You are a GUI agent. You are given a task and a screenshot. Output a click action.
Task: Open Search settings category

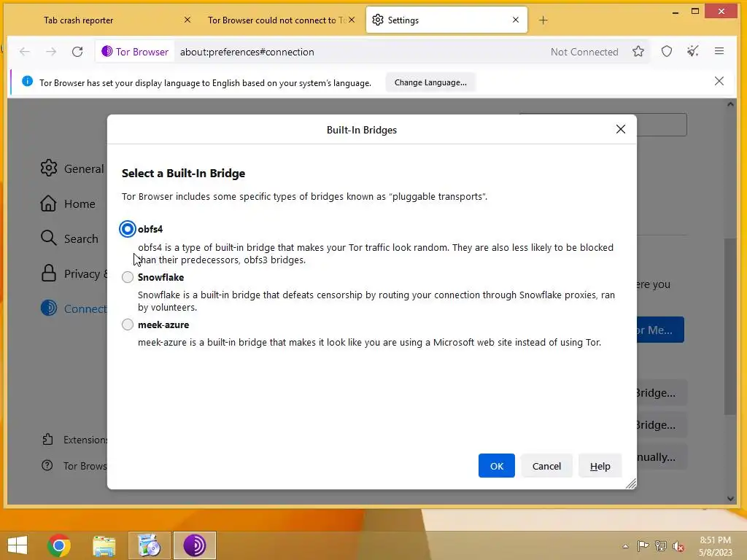tap(69, 238)
